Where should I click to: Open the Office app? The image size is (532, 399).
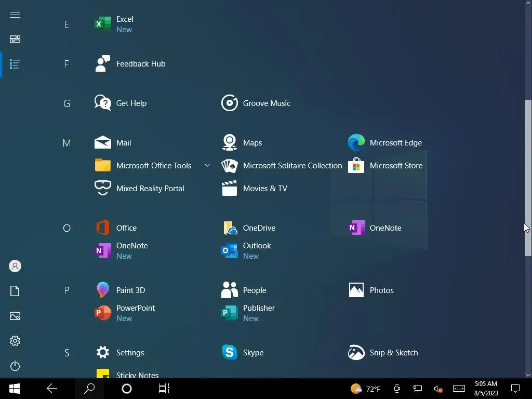116,228
